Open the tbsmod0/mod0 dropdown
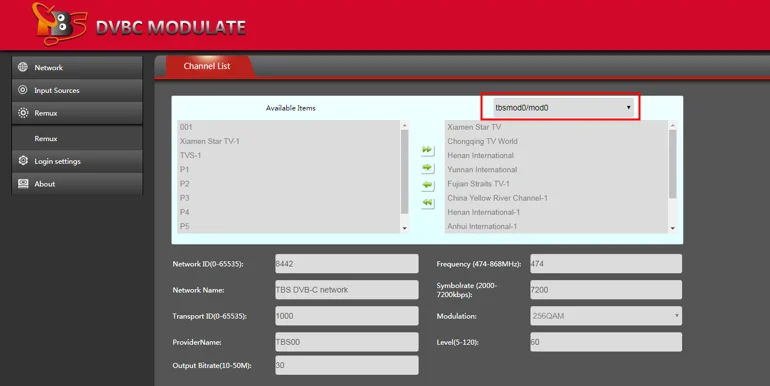 point(563,108)
